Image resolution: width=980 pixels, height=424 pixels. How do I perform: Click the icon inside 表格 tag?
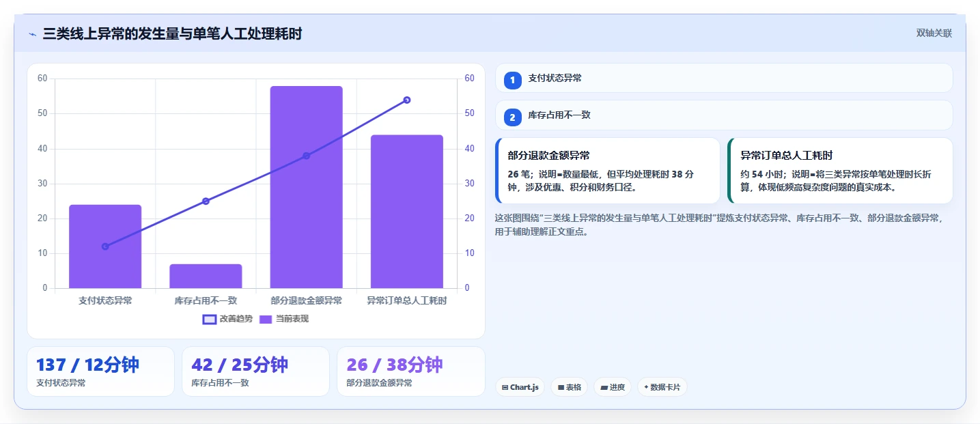[561, 387]
